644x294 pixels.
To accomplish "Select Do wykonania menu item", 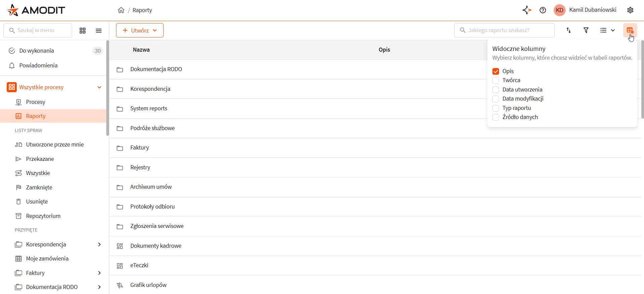I will [x=37, y=51].
